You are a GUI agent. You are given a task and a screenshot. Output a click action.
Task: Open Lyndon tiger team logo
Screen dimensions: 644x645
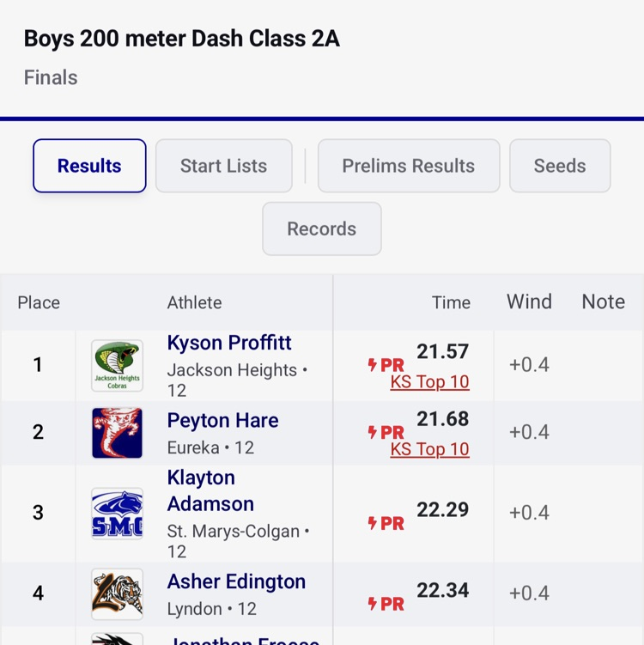pos(117,594)
